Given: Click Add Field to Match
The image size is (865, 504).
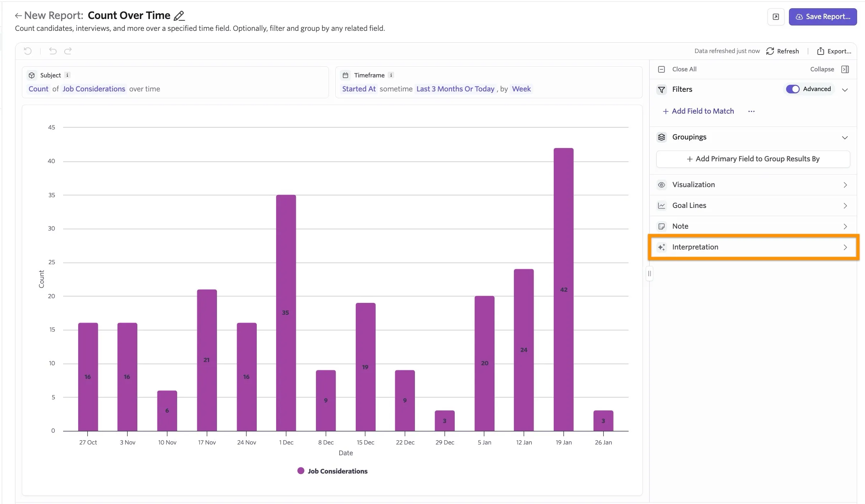Looking at the screenshot, I should coord(698,111).
